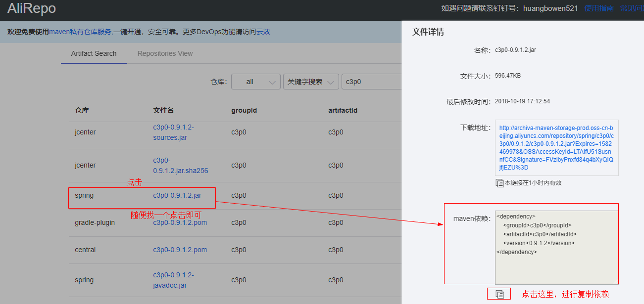Click the copy icon beside the link-validity note

pyautogui.click(x=499, y=183)
